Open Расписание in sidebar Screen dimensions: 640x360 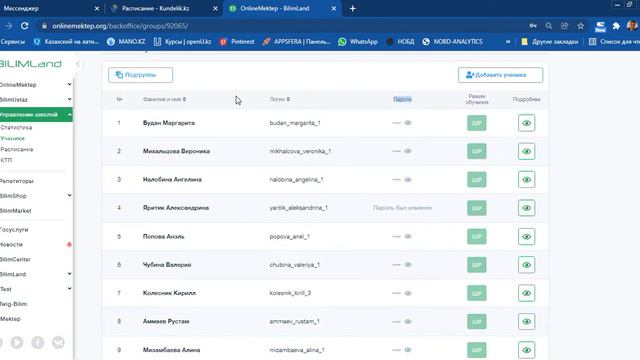(x=17, y=149)
